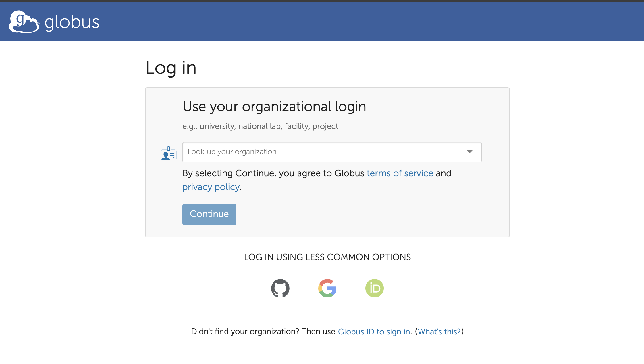Image resolution: width=644 pixels, height=364 pixels.
Task: Click the Globus wordmark in the header
Action: pos(72,22)
